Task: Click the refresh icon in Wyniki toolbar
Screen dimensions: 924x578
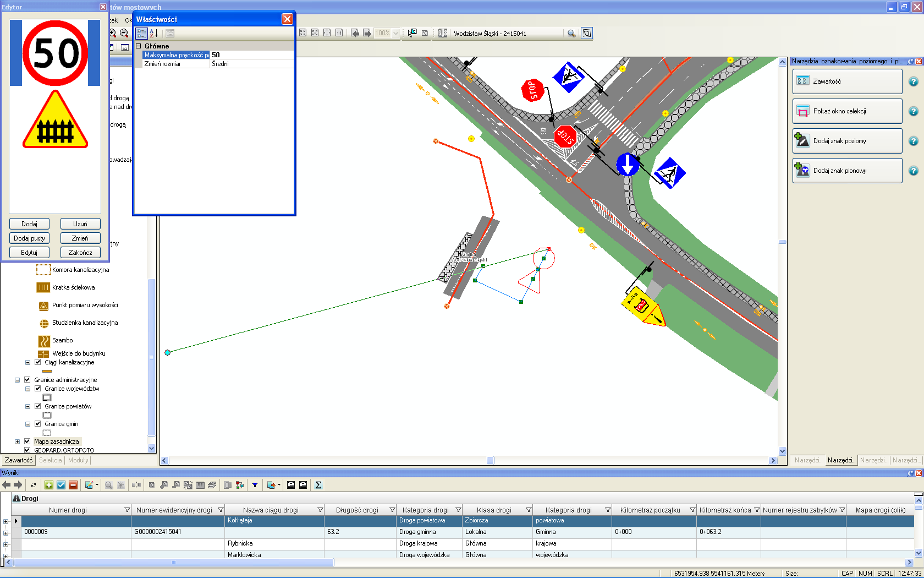Action: coord(34,485)
